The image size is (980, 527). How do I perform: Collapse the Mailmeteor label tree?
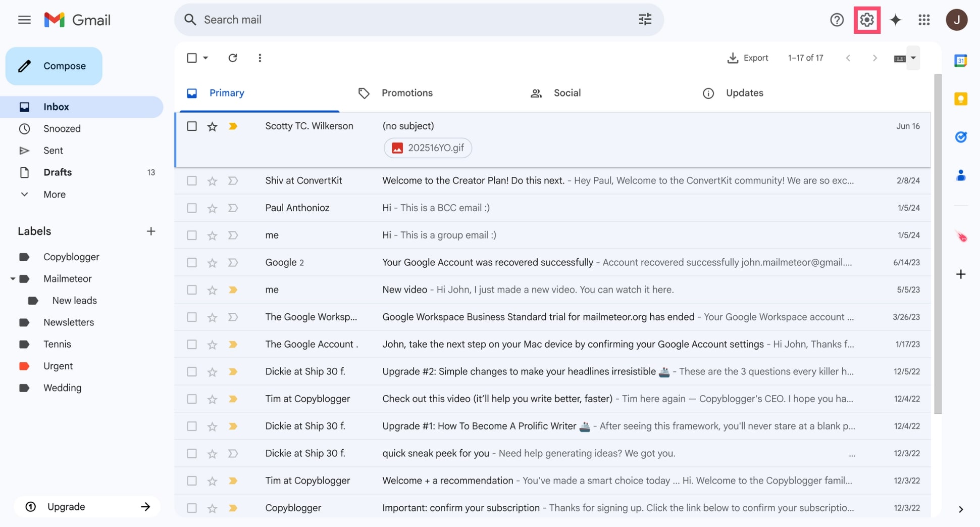[x=13, y=279]
